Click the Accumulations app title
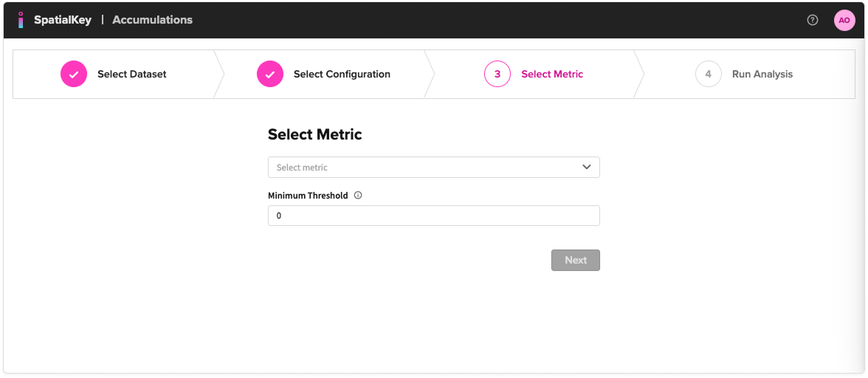The width and height of the screenshot is (868, 378). click(x=152, y=20)
